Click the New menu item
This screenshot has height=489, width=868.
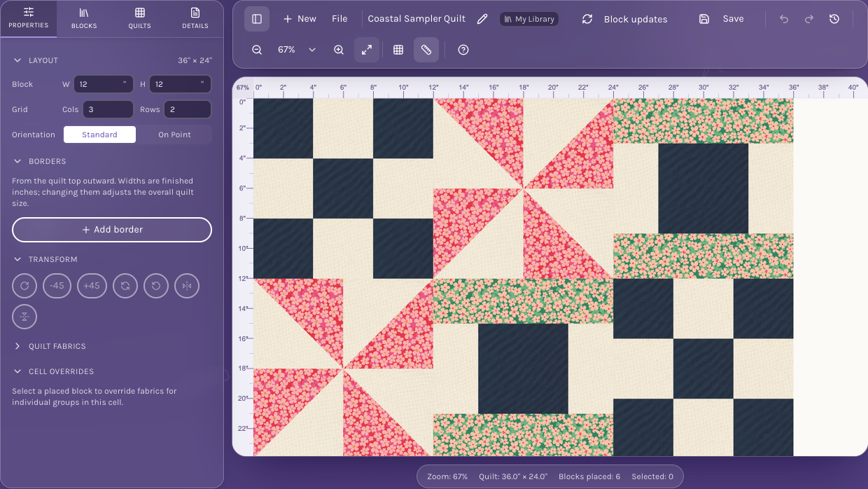click(300, 19)
